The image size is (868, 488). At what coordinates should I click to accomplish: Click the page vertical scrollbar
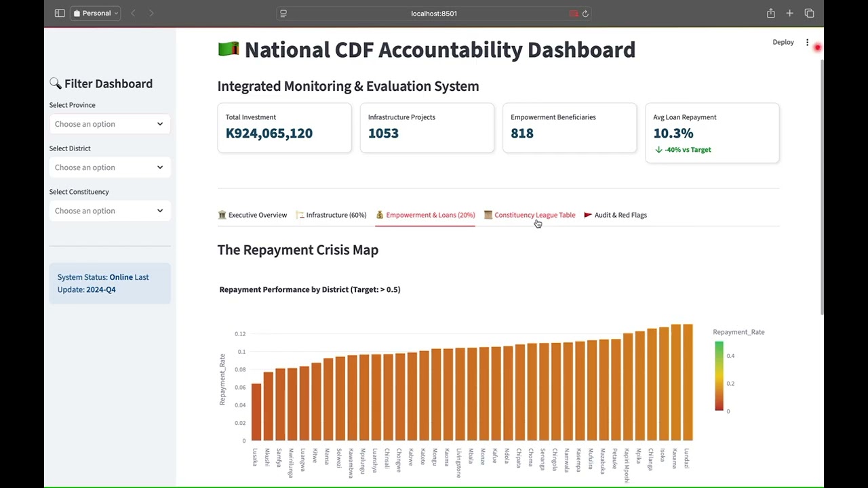coord(822,186)
